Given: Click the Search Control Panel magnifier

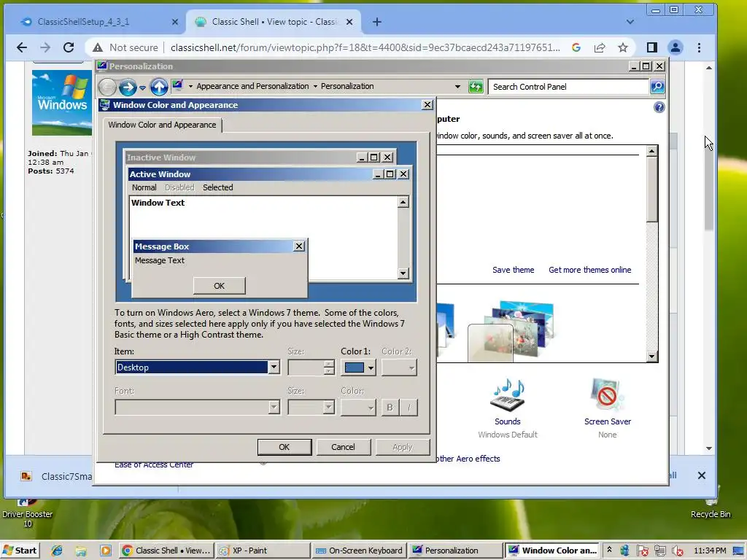Looking at the screenshot, I should pos(657,87).
